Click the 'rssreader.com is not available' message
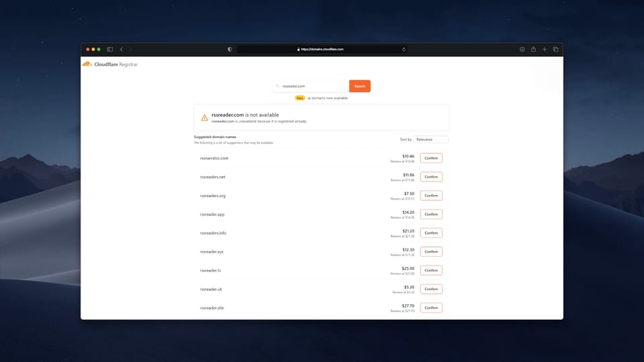This screenshot has width=644, height=362. click(x=246, y=115)
